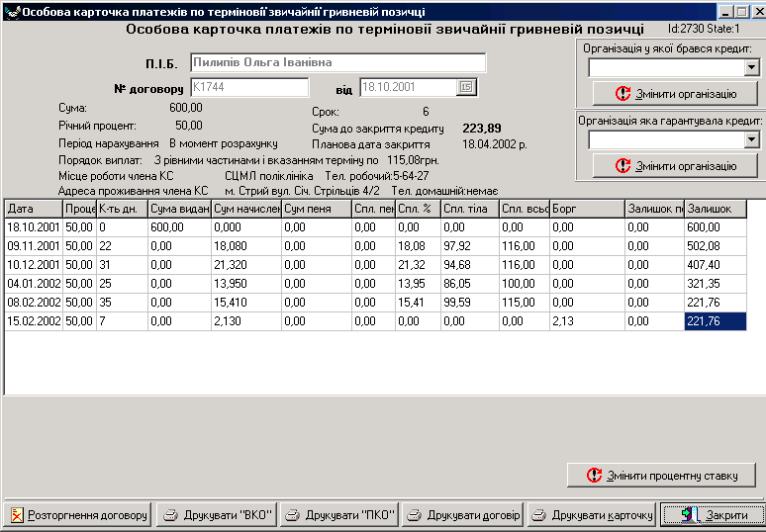This screenshot has width=766, height=532.
Task: Click the workplace text СЦМЛ поліклініка
Action: click(268, 176)
